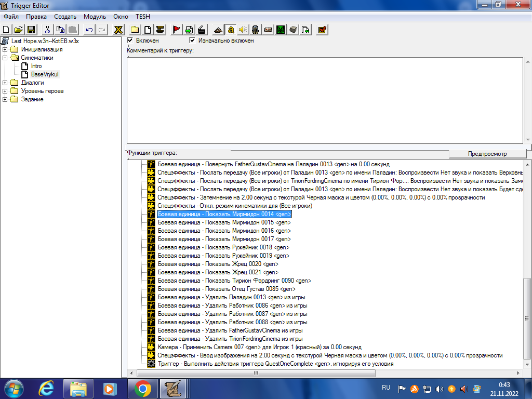Select the Intro trigger in tree
Viewport: 532px width, 399px height.
[x=36, y=66]
